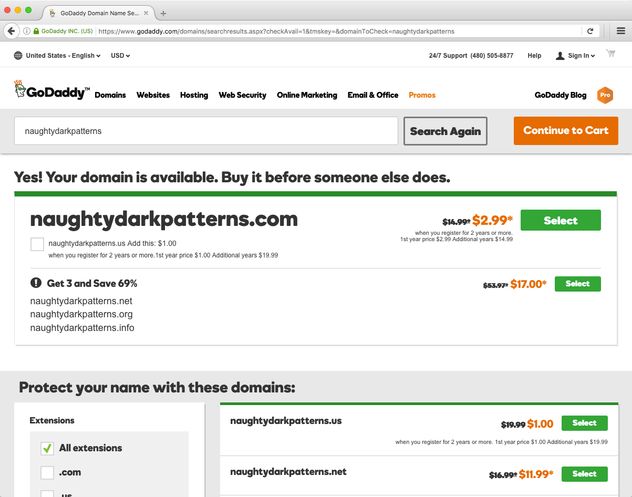632x497 pixels.
Task: Open the Online Marketing menu
Action: (307, 95)
